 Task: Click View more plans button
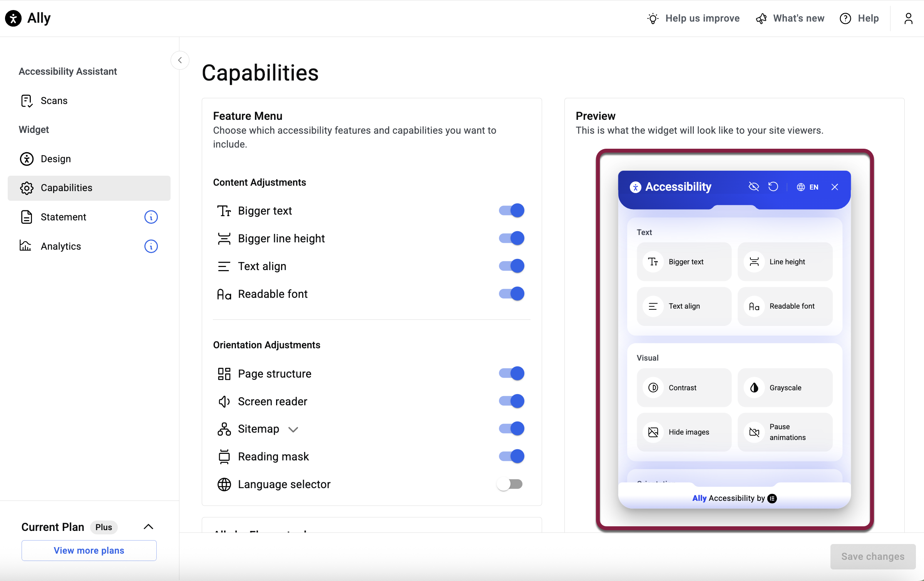click(89, 551)
